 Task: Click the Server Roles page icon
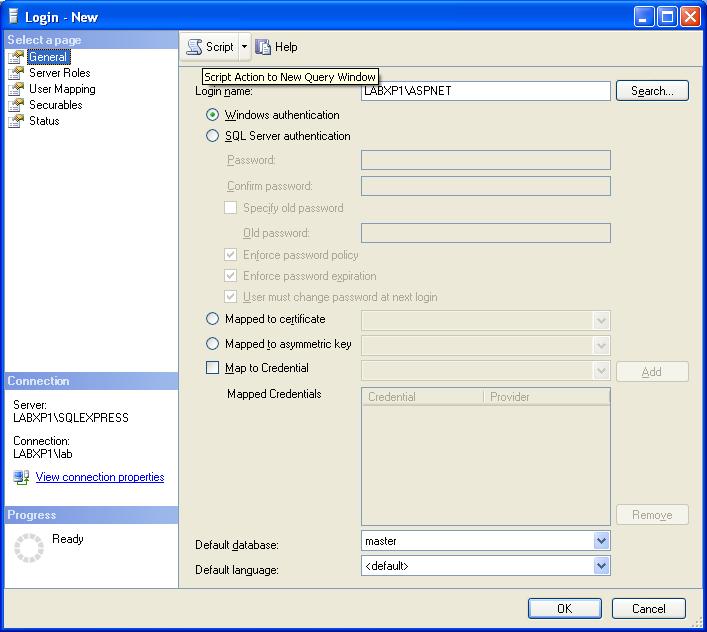pos(16,73)
